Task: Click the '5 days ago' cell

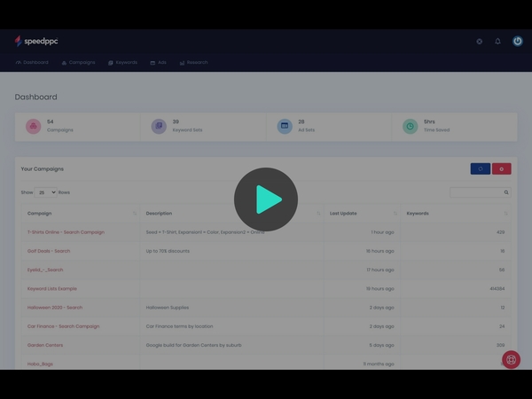Action: (x=381, y=345)
